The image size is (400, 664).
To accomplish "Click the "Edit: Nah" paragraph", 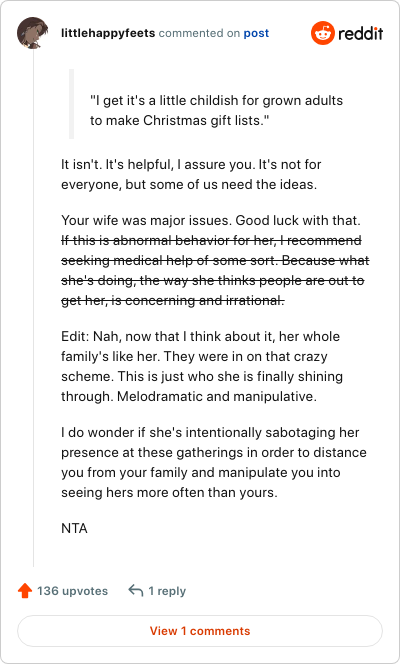I will (x=202, y=366).
